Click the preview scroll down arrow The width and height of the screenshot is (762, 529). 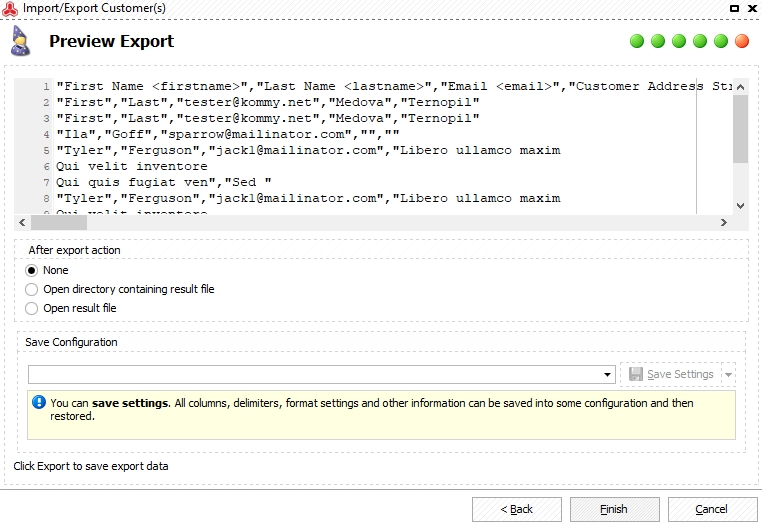[x=740, y=205]
